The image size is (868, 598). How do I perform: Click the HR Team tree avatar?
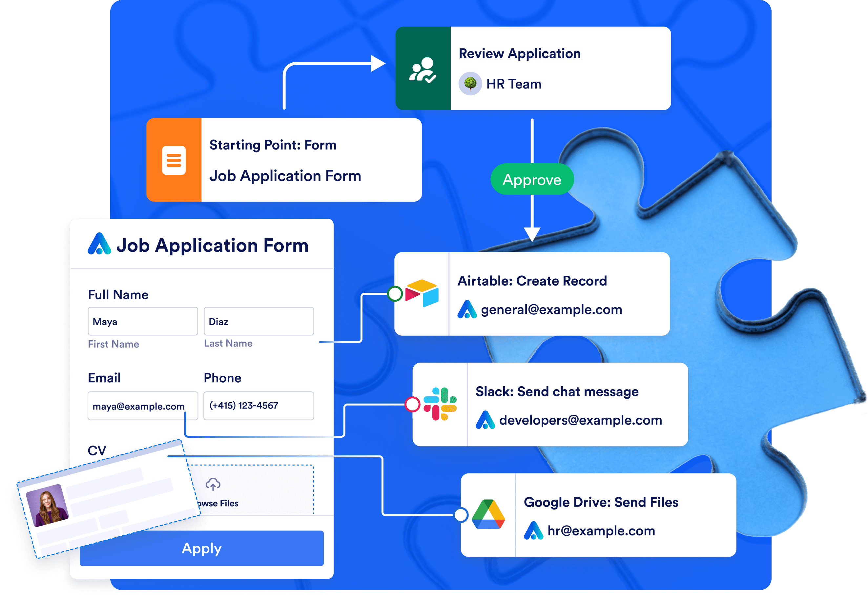(470, 84)
